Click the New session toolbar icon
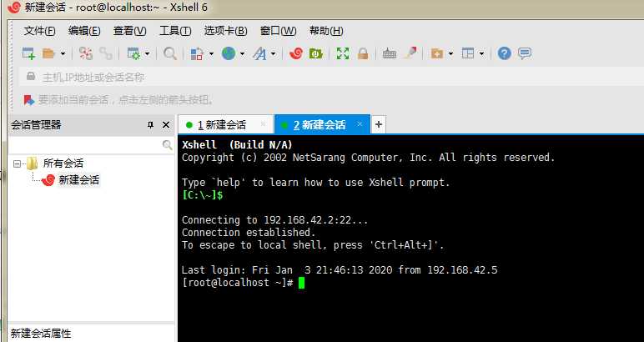 28,53
